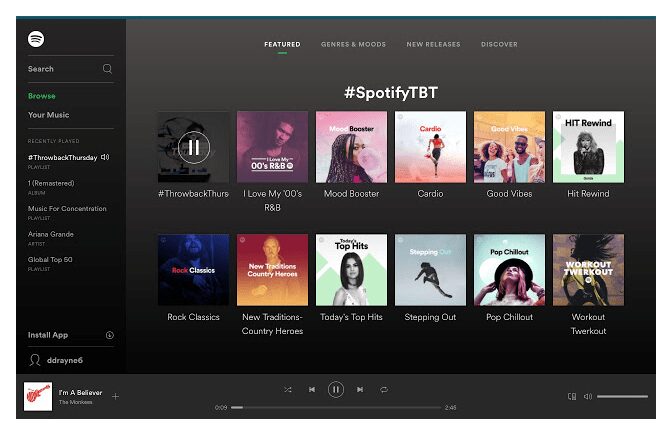
Task: Open the user profile avatar icon
Action: (35, 360)
